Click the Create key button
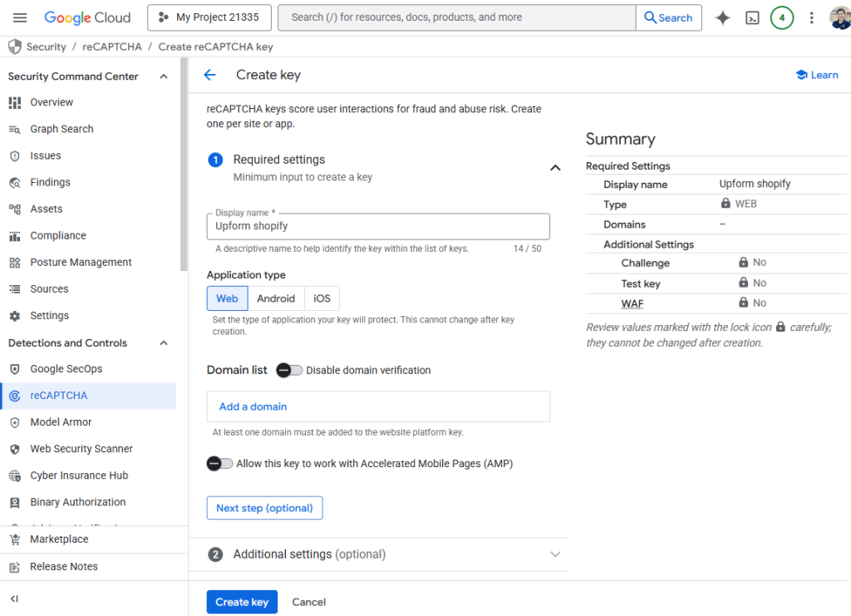This screenshot has height=616, width=851. (242, 602)
